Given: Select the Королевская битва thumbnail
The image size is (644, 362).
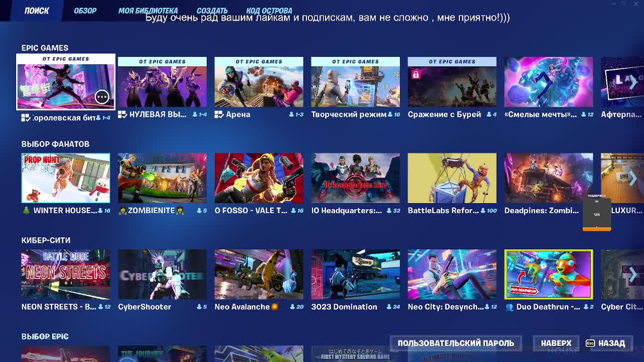Looking at the screenshot, I should [65, 82].
